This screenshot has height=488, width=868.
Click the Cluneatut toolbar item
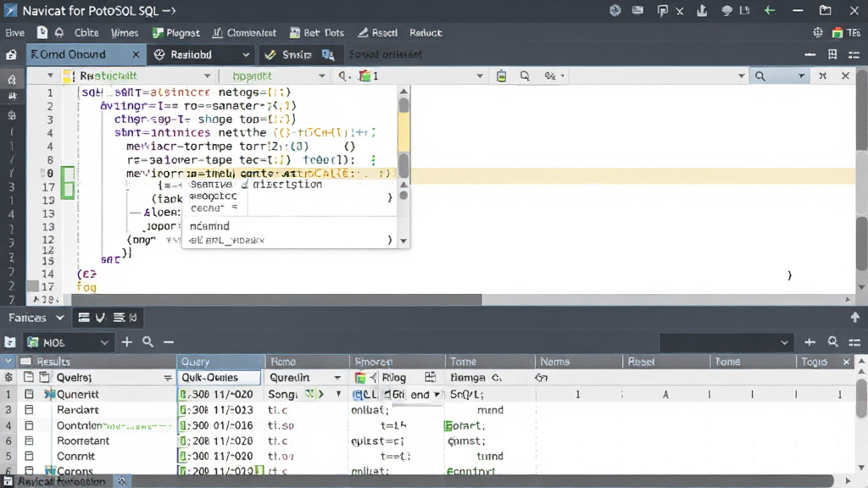244,33
